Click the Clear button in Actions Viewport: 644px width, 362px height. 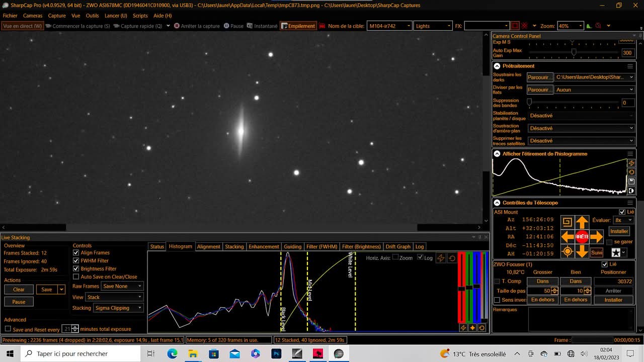pos(19,290)
